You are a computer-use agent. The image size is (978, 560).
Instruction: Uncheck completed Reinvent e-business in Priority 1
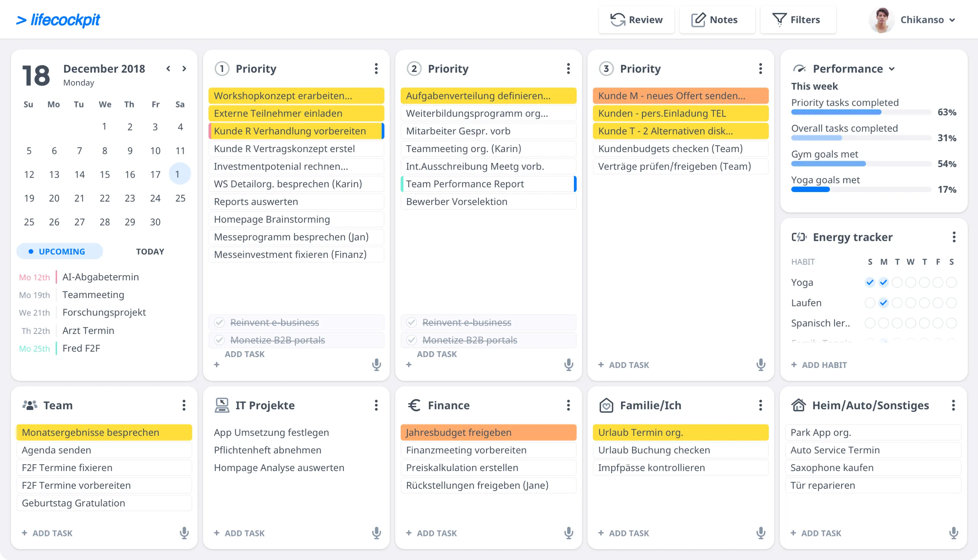(x=219, y=322)
